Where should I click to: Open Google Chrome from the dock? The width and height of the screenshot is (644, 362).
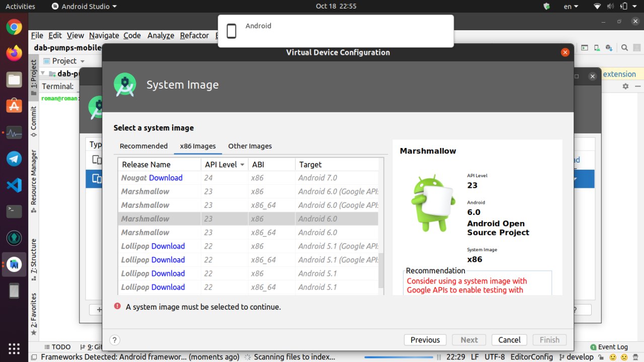[14, 27]
